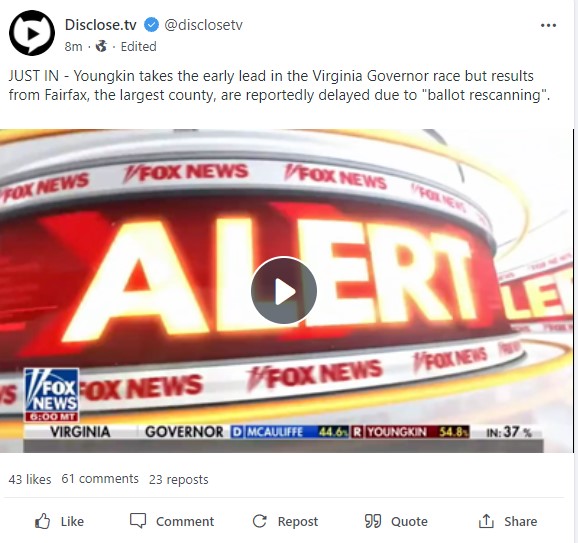Screen dimensions: 578x543
Task: Click the post text about Youngkin's lead
Action: [x=279, y=86]
